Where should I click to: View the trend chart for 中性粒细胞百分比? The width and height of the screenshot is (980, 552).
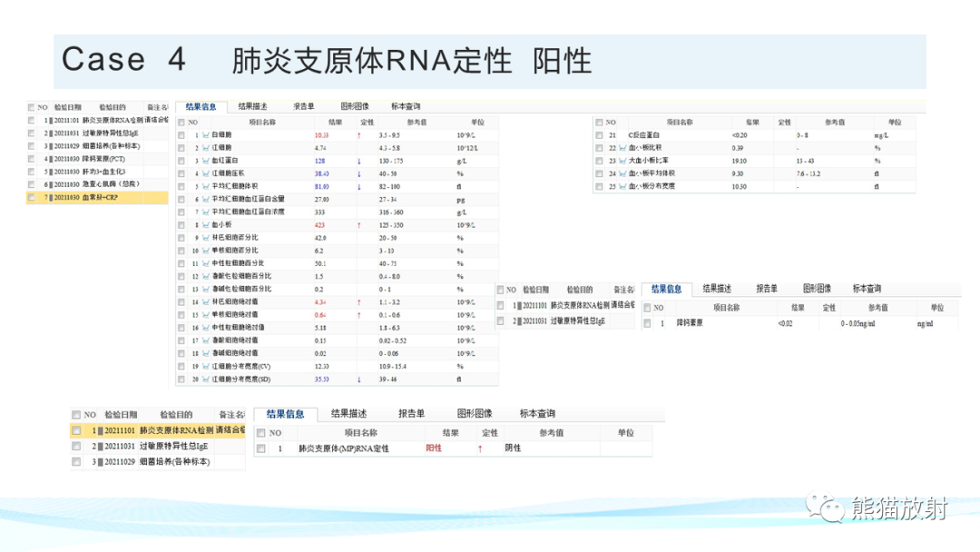[206, 263]
